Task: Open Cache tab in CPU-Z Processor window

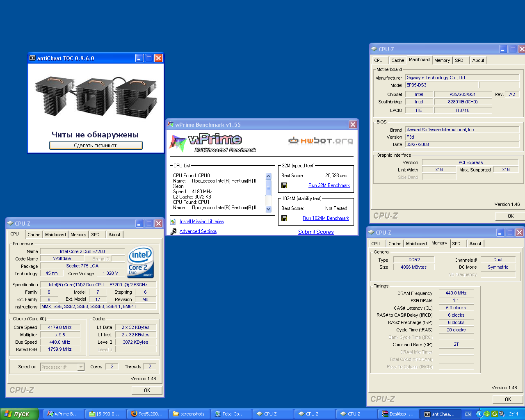Action: 34,235
